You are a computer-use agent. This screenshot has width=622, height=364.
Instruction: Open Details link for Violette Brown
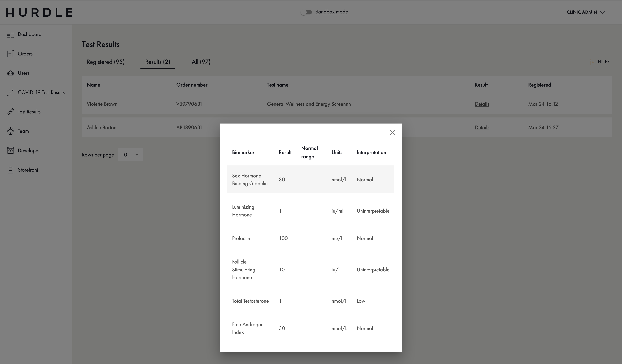click(482, 104)
